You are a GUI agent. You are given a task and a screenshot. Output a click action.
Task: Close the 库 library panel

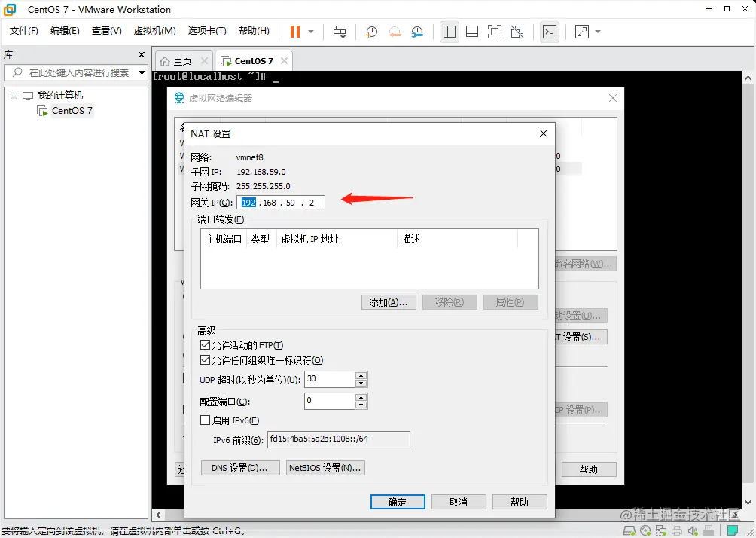point(142,55)
